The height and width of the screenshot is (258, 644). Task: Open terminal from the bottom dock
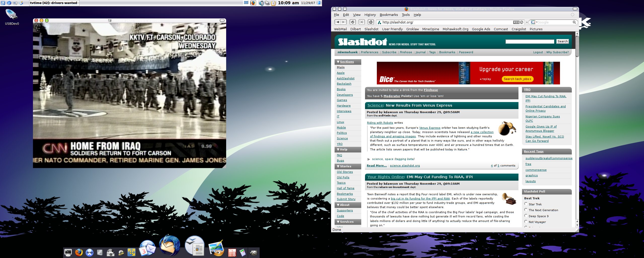click(68, 252)
